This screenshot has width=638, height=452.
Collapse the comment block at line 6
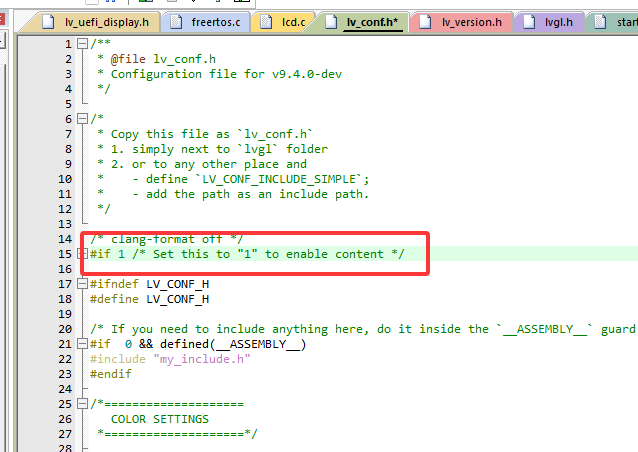83,119
